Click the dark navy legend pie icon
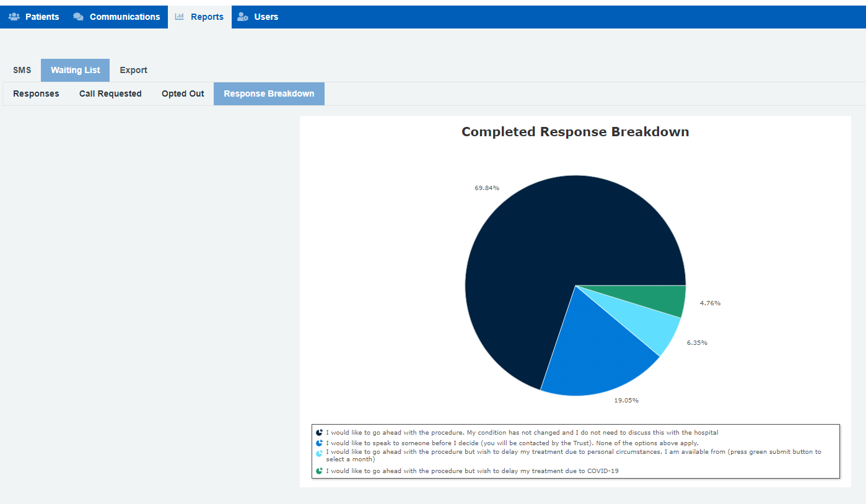This screenshot has height=504, width=866. pyautogui.click(x=319, y=433)
